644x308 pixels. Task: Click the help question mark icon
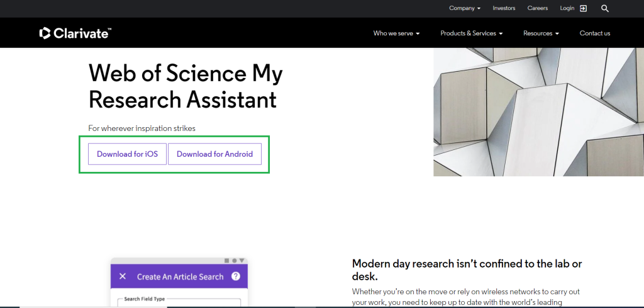pos(236,277)
